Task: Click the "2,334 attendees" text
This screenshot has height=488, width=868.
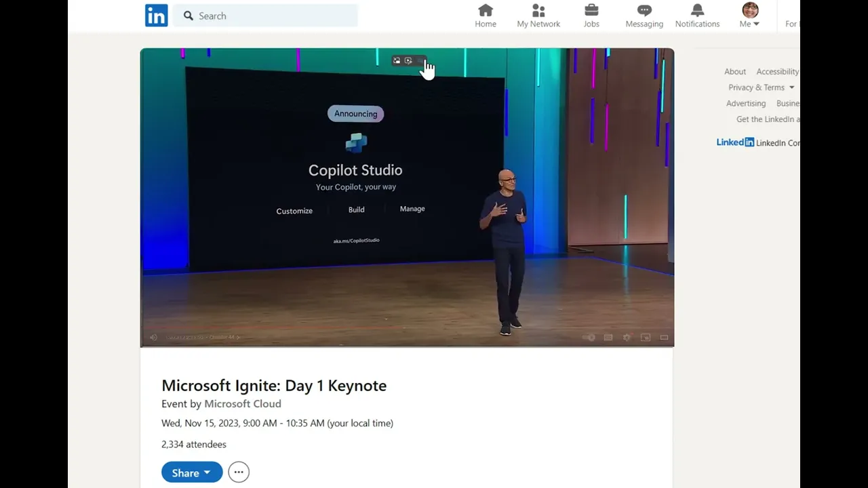Action: click(194, 445)
